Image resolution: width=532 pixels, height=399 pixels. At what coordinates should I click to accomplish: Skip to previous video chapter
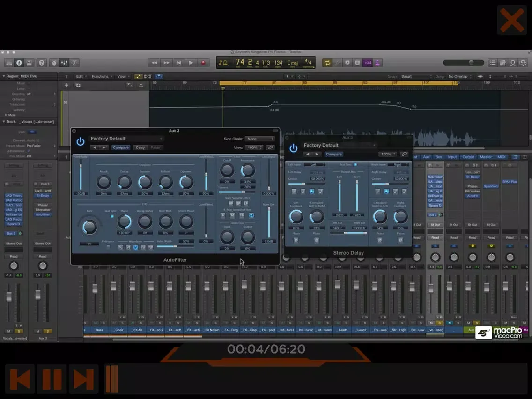tap(20, 379)
